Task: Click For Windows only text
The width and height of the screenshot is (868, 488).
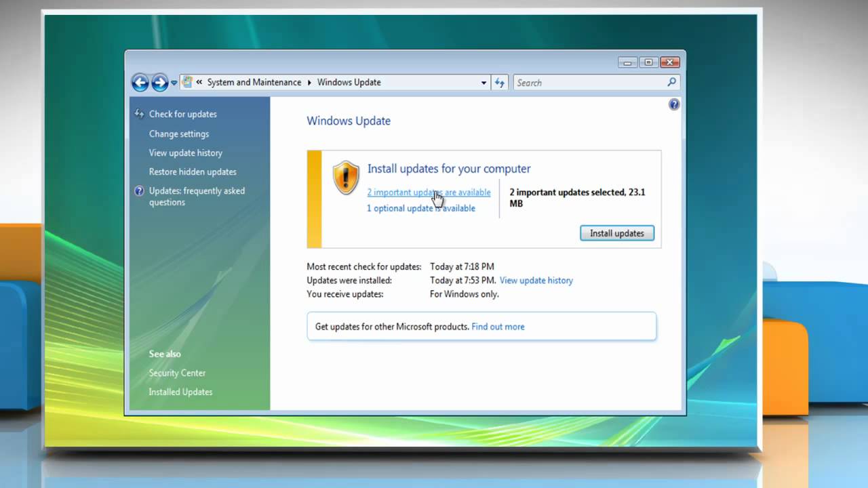Action: (465, 294)
